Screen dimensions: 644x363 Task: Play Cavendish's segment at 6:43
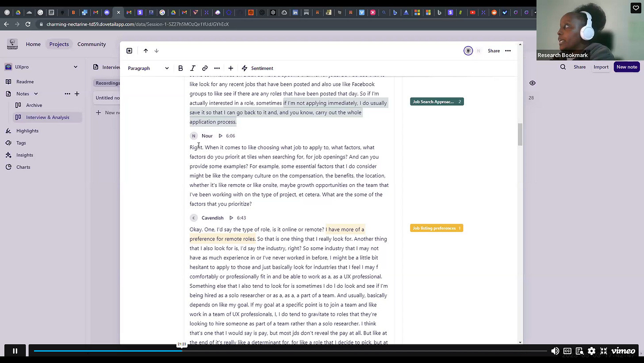point(231,218)
